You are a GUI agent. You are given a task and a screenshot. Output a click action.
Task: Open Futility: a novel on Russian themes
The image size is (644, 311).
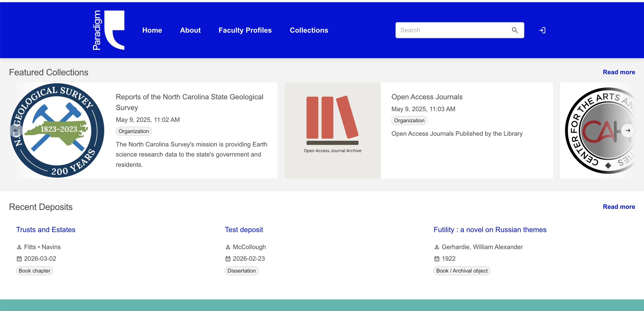point(490,230)
